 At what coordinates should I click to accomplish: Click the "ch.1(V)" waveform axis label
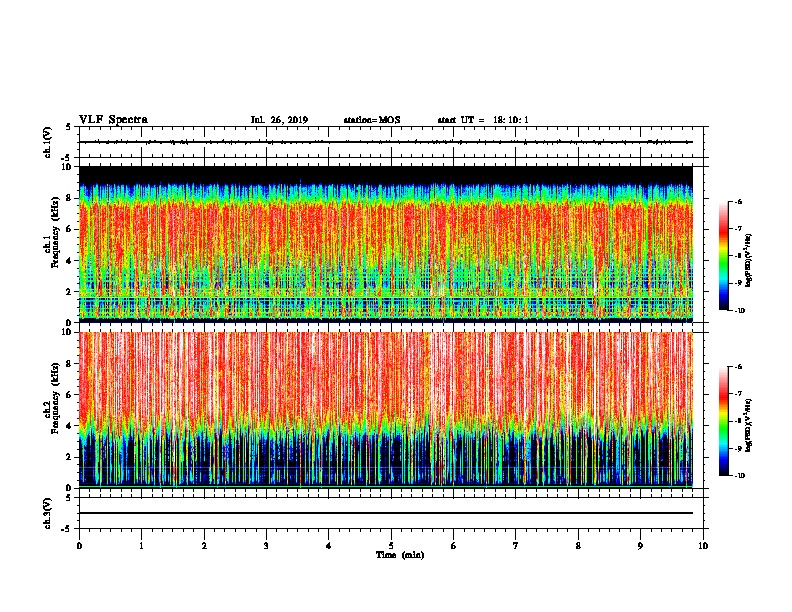click(x=47, y=142)
